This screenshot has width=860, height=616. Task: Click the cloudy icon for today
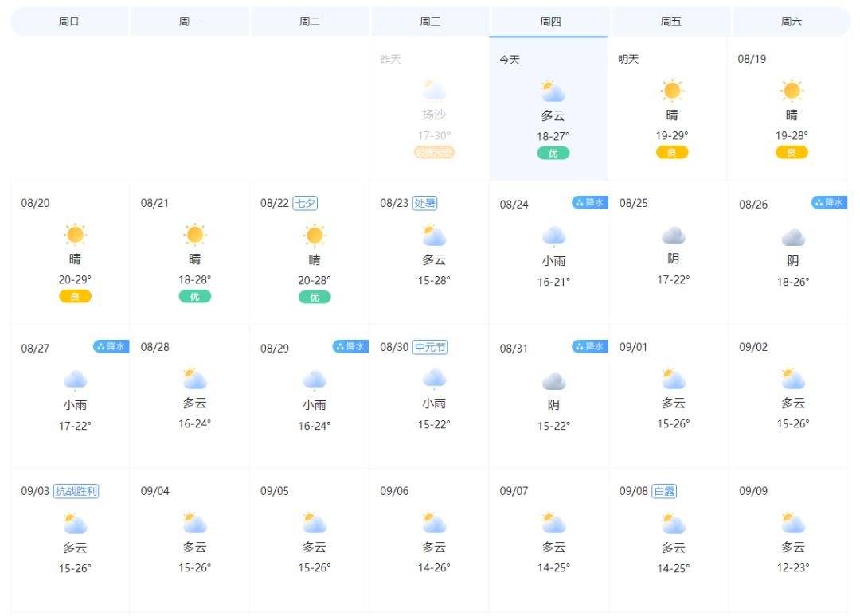[553, 92]
